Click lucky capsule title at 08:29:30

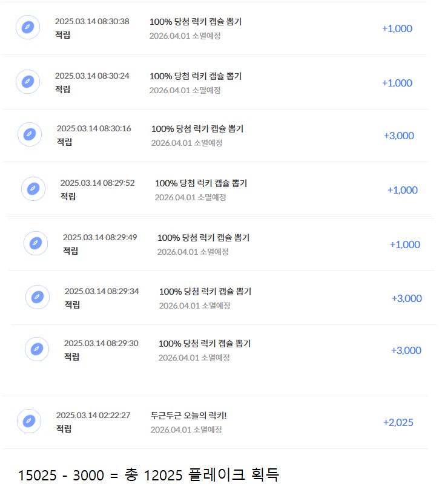204,344
